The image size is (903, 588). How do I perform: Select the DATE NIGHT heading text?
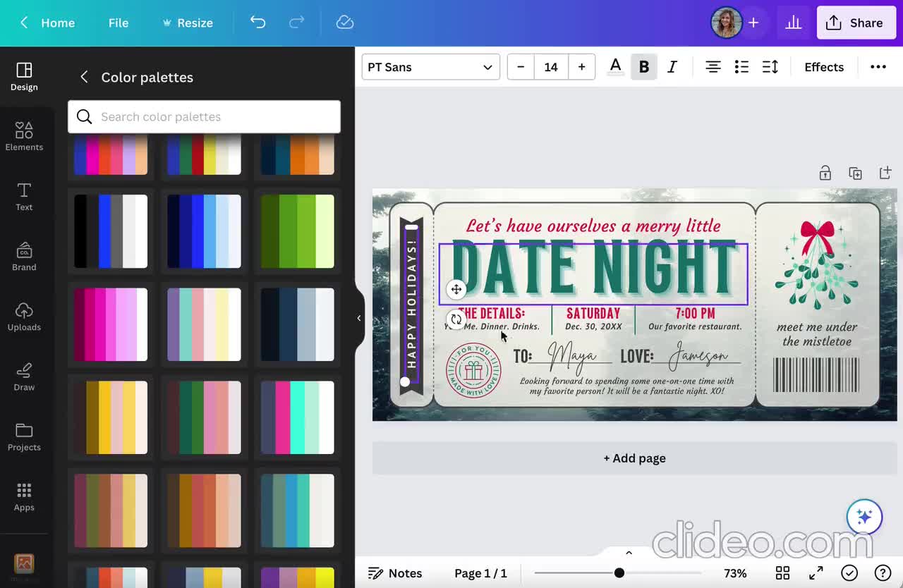593,269
